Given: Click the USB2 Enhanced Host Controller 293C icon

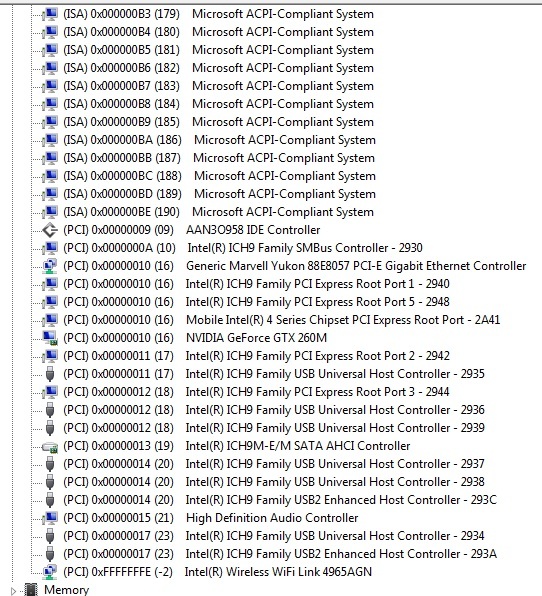Looking at the screenshot, I should point(50,499).
